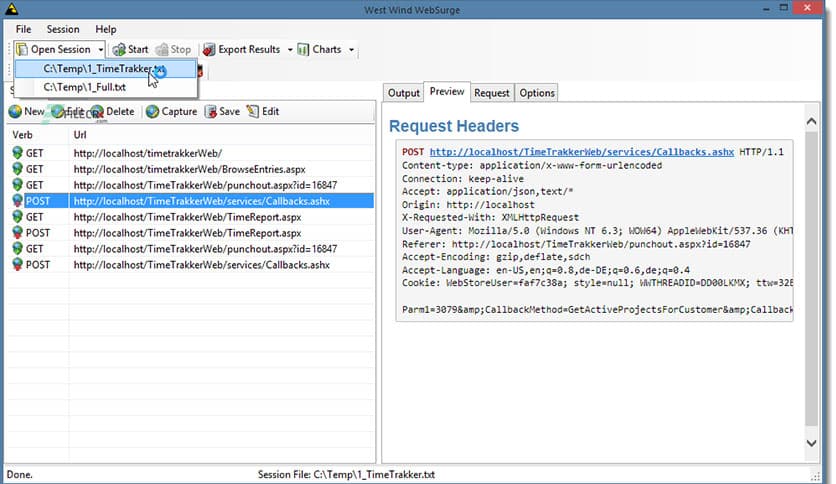Click the Delete request button

point(112,111)
